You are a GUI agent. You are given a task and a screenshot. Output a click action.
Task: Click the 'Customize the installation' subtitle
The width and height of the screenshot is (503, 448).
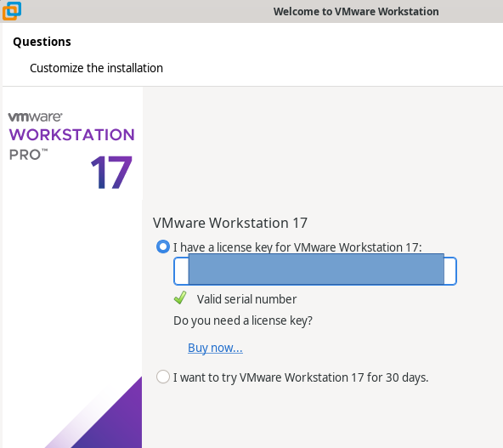[x=96, y=68]
